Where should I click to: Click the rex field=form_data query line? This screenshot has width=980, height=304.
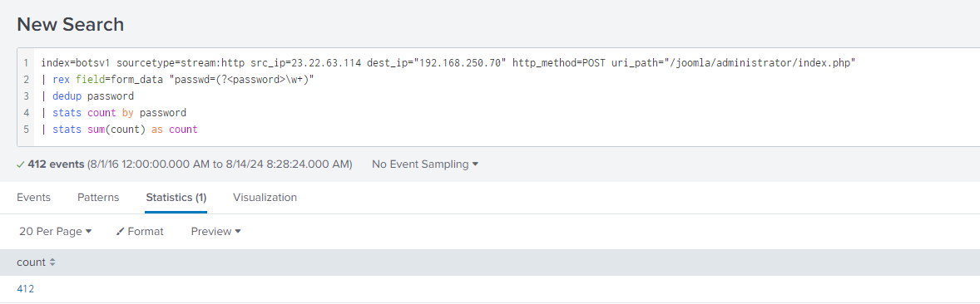pyautogui.click(x=177, y=80)
